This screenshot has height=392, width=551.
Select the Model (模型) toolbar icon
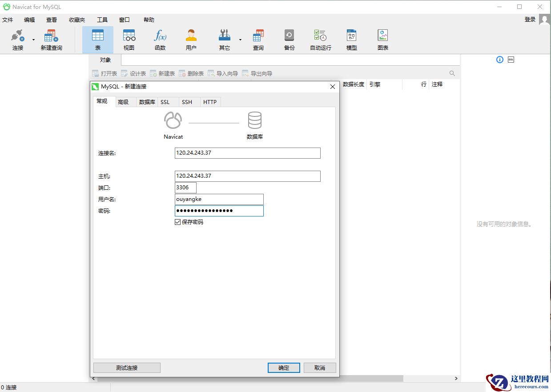pyautogui.click(x=351, y=39)
